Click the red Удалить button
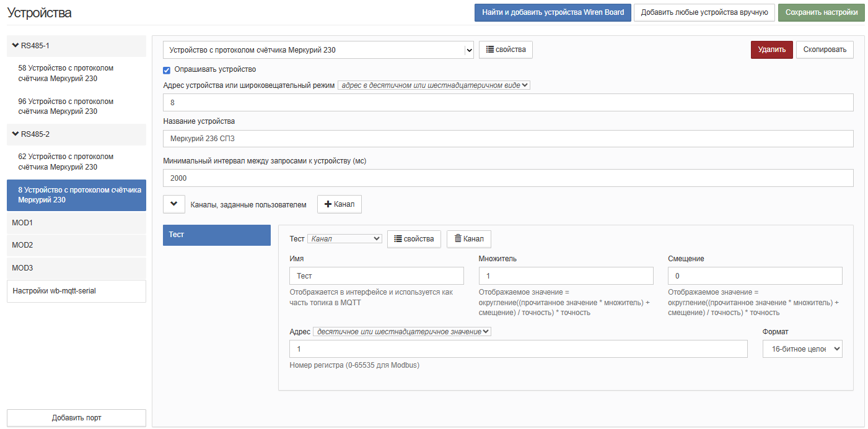The image size is (868, 429). tap(771, 50)
